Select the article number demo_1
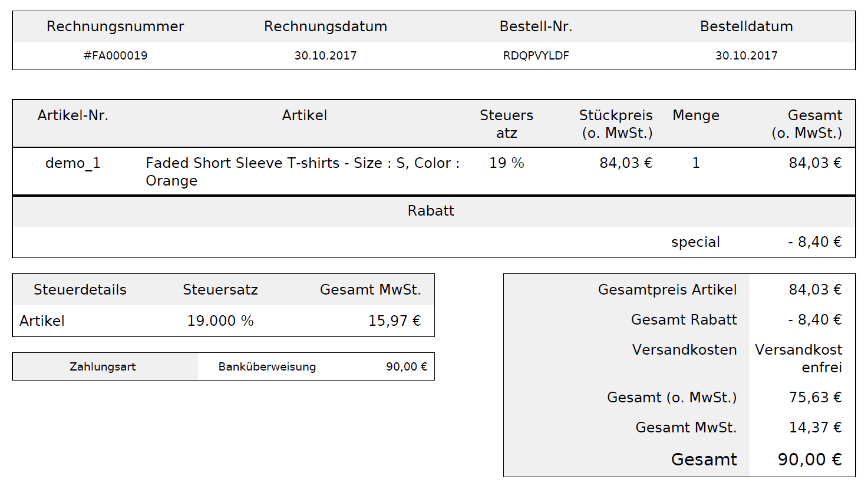 pos(73,163)
